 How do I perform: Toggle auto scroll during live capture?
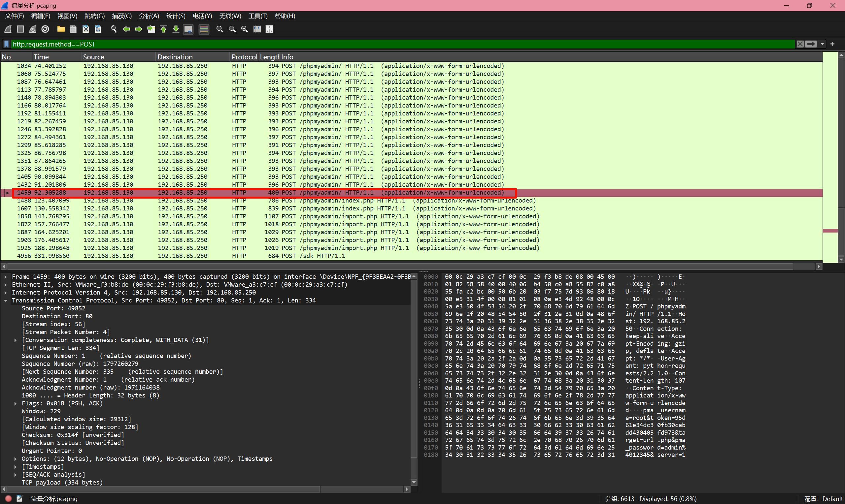tap(188, 29)
